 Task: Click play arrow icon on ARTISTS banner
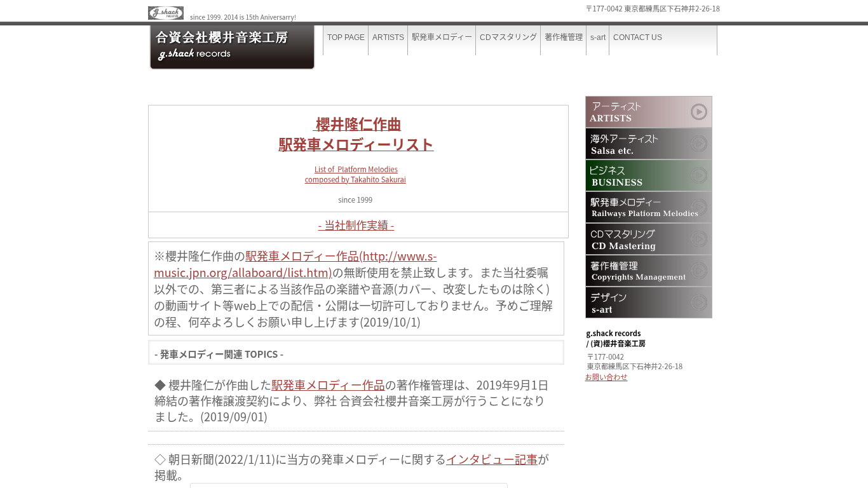pos(699,112)
